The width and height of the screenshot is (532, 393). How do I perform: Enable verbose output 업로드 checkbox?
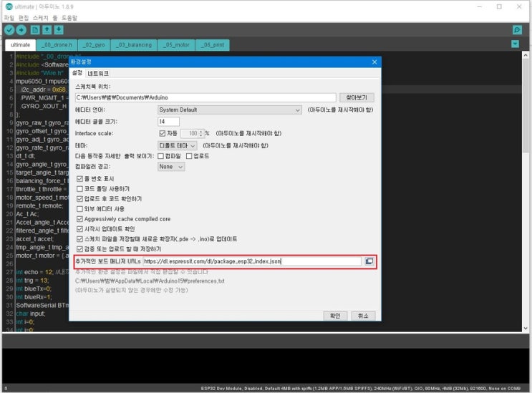[189, 156]
